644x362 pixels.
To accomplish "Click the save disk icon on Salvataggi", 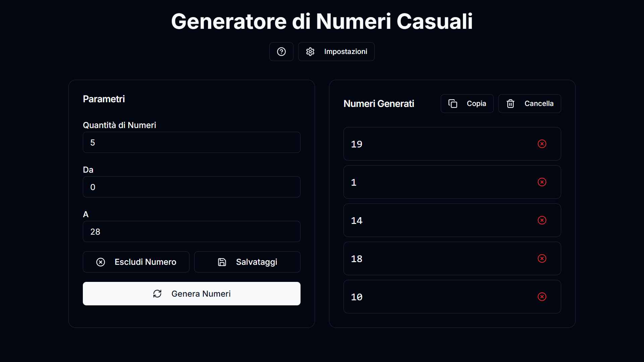I will coord(221,262).
